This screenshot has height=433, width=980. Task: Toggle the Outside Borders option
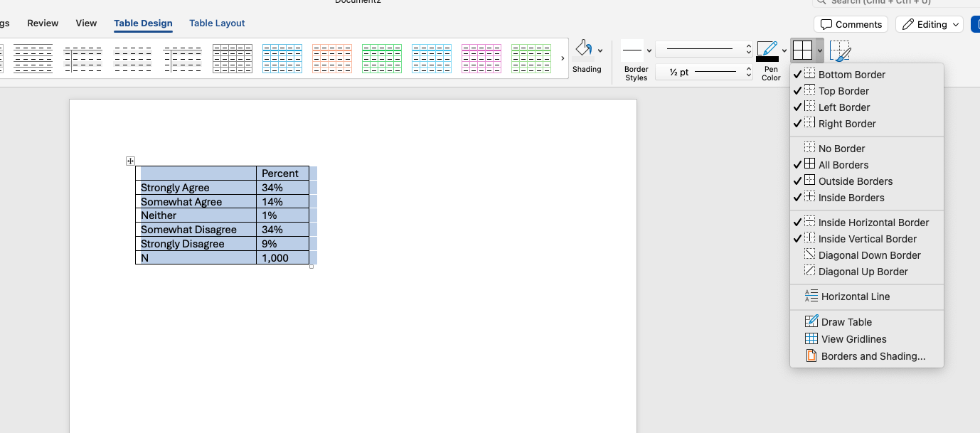tap(855, 181)
